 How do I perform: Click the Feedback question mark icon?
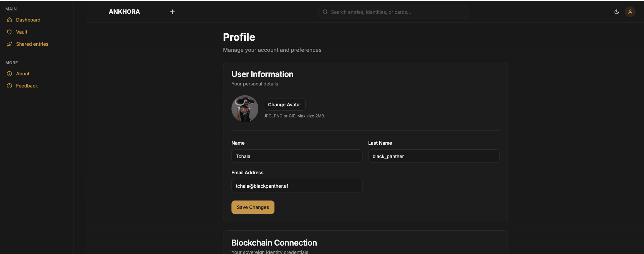tap(9, 86)
